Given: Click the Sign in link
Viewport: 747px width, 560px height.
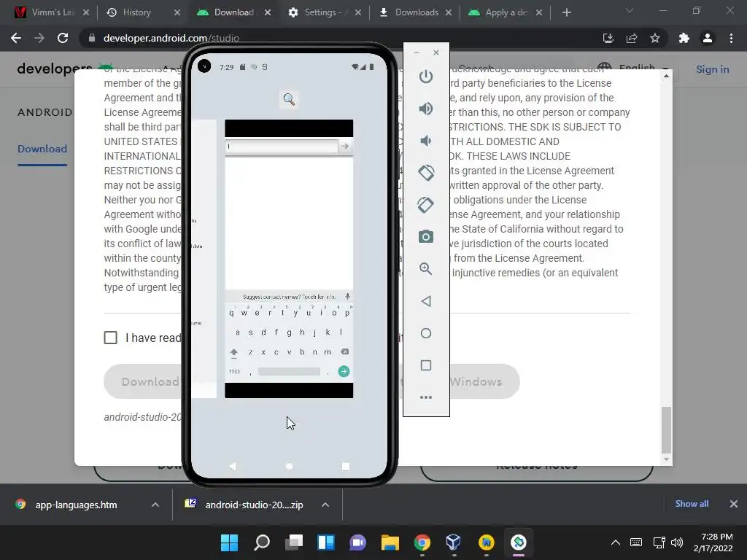Looking at the screenshot, I should tap(712, 69).
